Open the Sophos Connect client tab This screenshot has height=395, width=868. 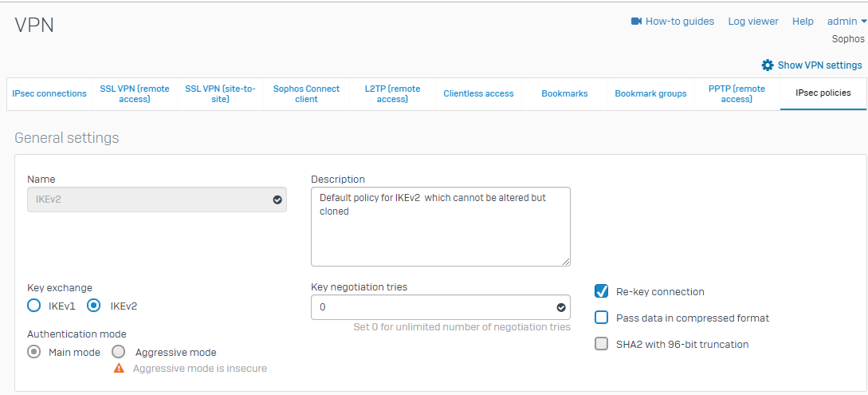click(306, 94)
